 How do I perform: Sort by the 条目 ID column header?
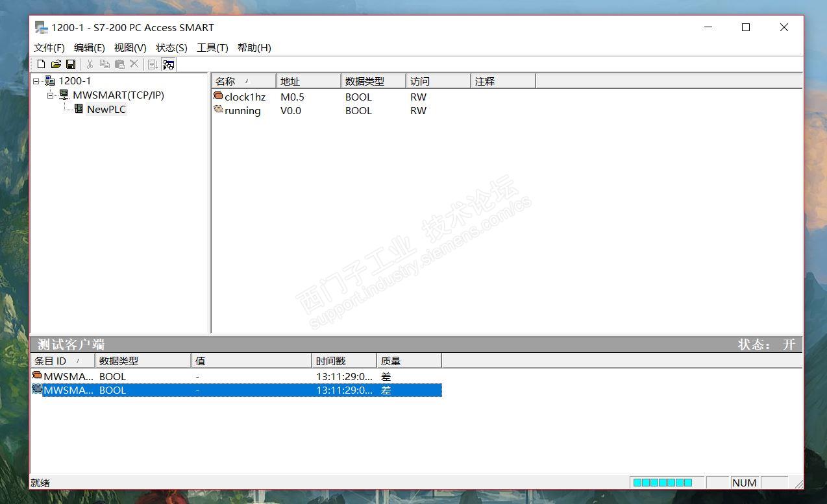(63, 361)
